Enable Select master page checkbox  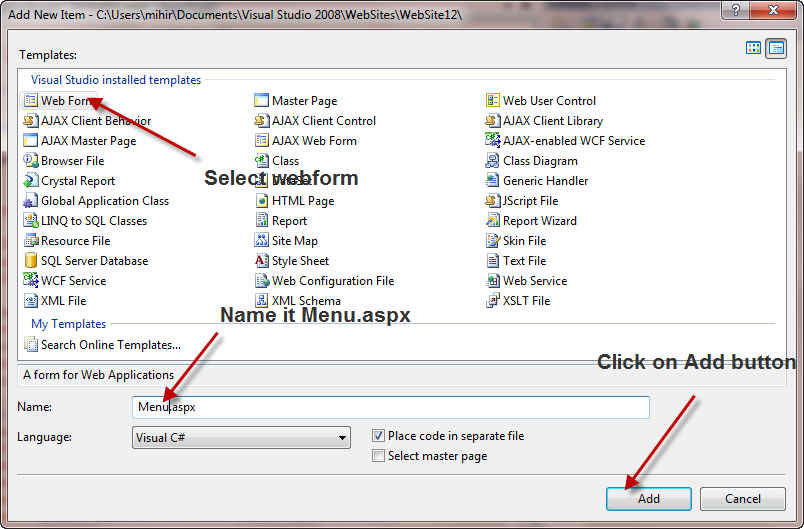[x=378, y=456]
